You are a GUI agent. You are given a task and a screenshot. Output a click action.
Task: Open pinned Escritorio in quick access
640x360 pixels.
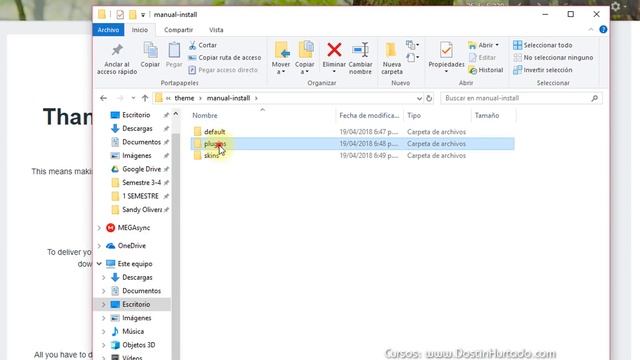[136, 115]
